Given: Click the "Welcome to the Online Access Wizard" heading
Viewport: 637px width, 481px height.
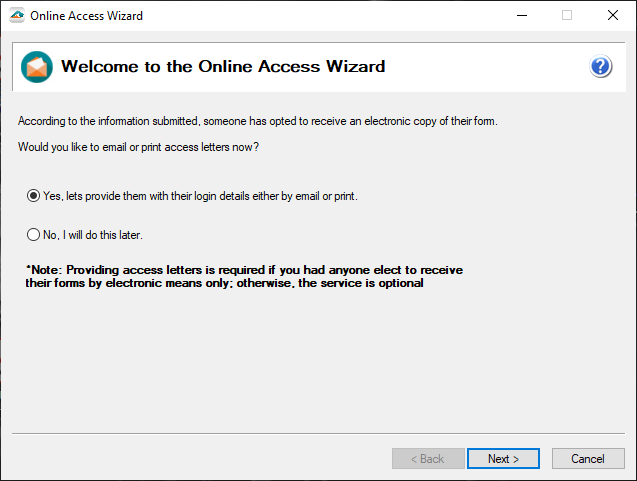Looking at the screenshot, I should 223,67.
